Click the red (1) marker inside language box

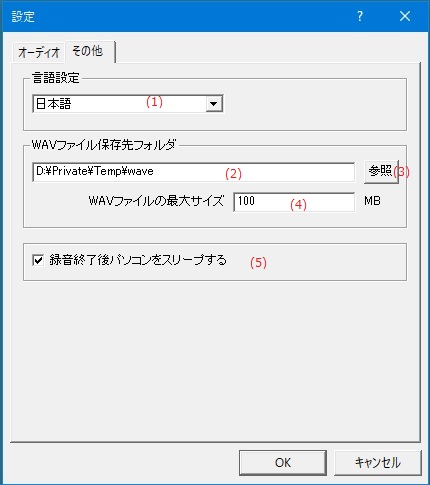154,102
